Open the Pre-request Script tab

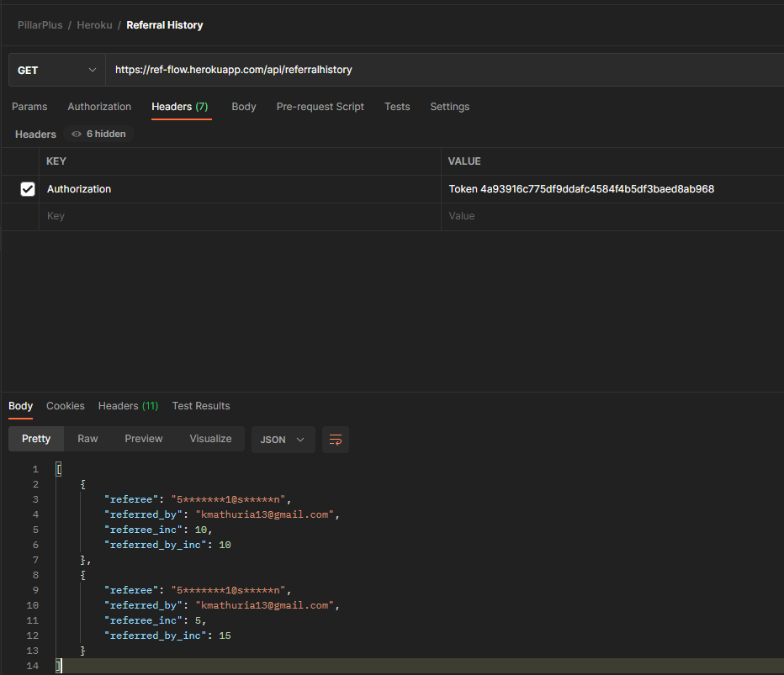point(320,107)
